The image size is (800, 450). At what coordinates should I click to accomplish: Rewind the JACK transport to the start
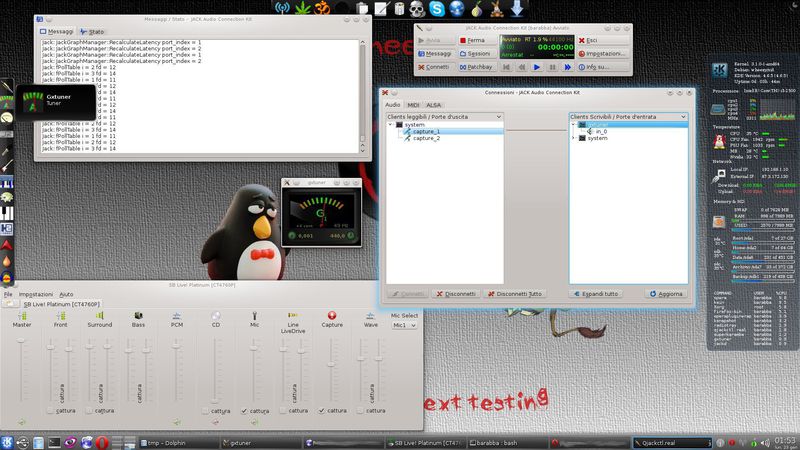506,67
